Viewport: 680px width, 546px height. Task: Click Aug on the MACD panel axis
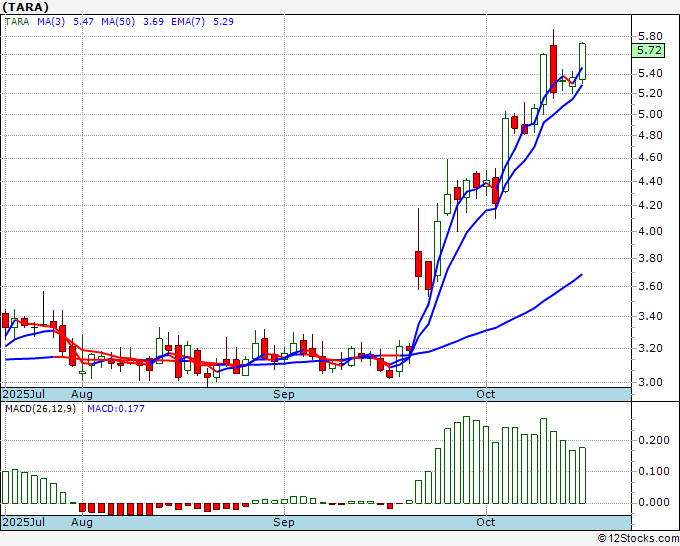[82, 522]
